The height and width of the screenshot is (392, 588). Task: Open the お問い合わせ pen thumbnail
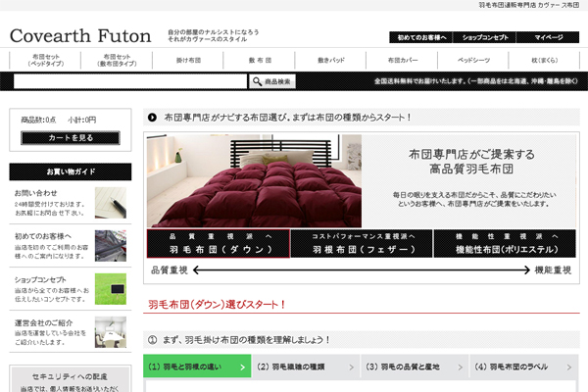[x=110, y=204]
